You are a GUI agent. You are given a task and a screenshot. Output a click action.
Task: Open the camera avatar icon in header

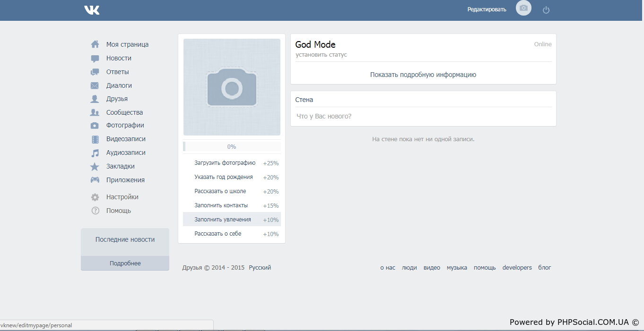coord(523,8)
